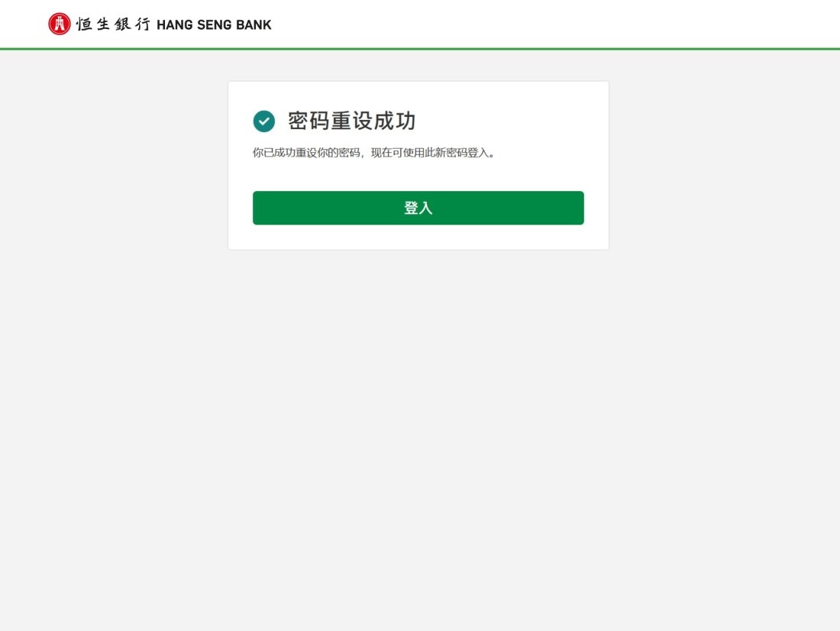This screenshot has width=840, height=631.
Task: Click empty white card area below 登入 button
Action: [418, 237]
